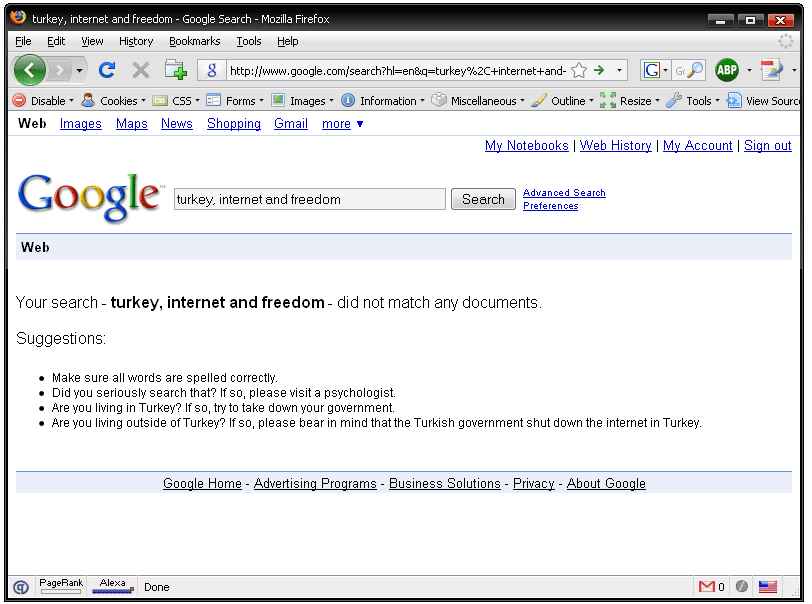812x604 pixels.
Task: Open the My Account link
Action: click(698, 146)
